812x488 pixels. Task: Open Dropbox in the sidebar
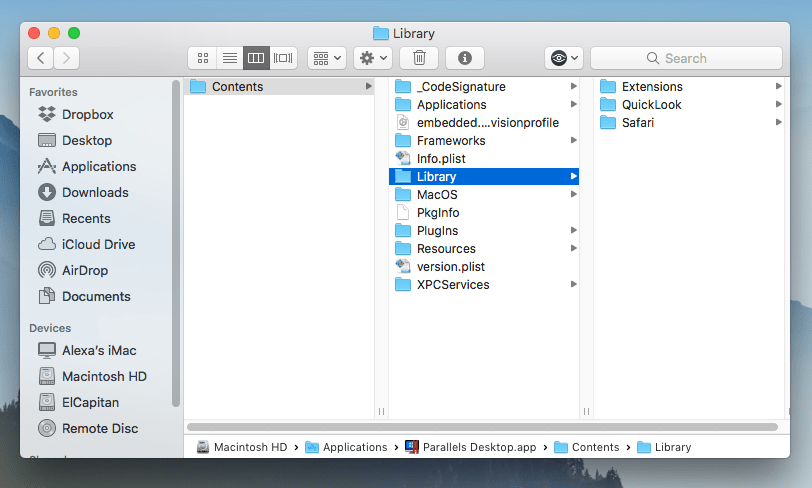76,114
